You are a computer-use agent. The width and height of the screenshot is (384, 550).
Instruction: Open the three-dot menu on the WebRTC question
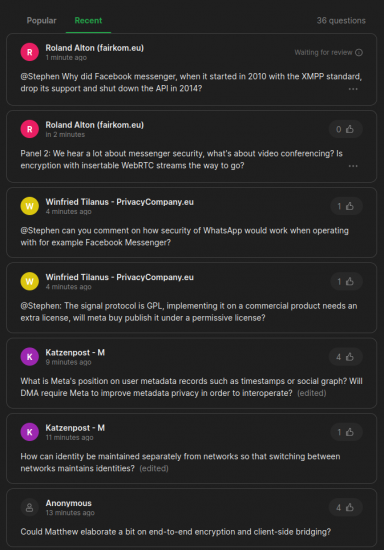click(x=353, y=166)
